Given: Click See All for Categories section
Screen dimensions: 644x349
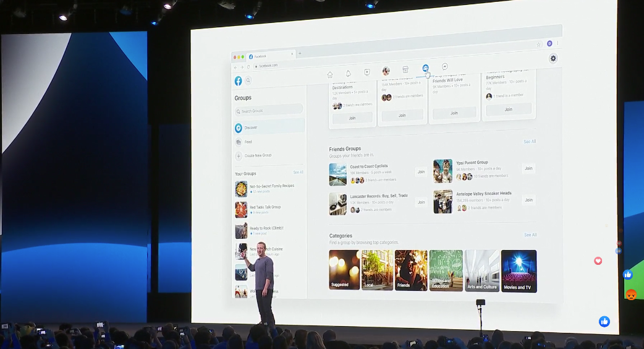Looking at the screenshot, I should point(530,235).
